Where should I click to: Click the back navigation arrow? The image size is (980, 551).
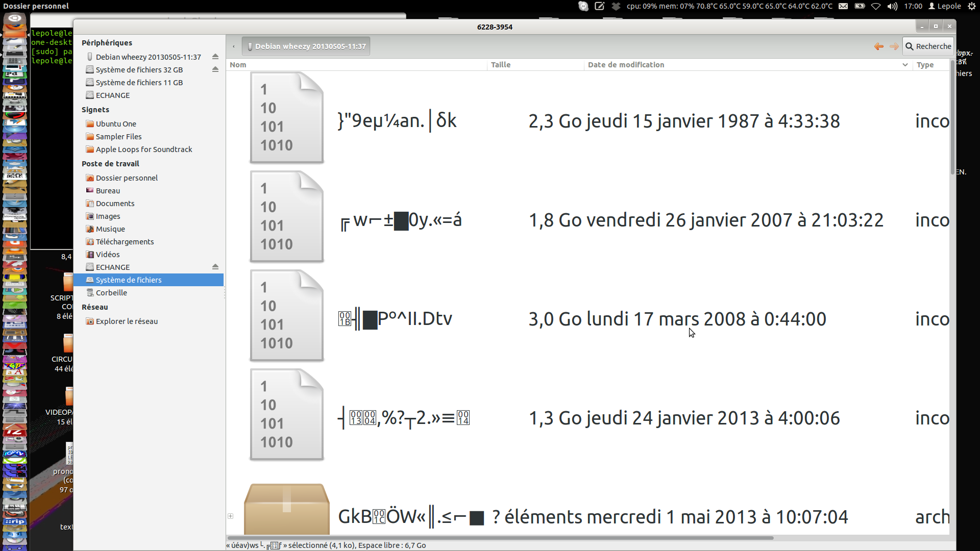pos(878,46)
